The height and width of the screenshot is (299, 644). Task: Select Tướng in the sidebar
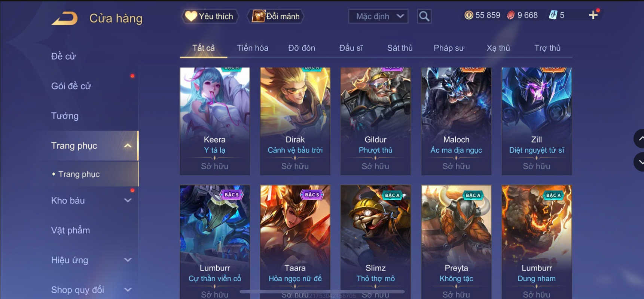(65, 116)
